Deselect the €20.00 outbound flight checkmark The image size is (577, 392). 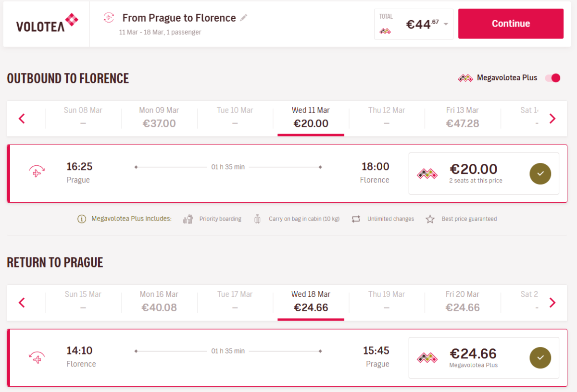(540, 173)
